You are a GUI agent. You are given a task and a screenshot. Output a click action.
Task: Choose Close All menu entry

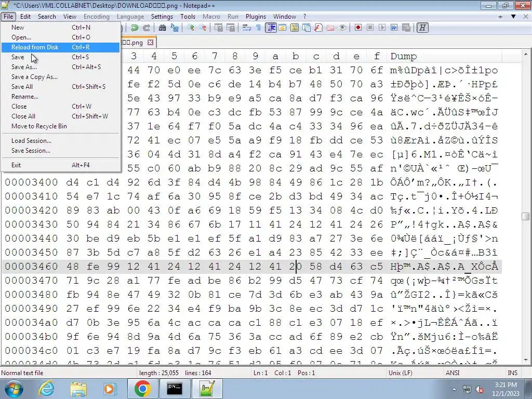coord(60,116)
